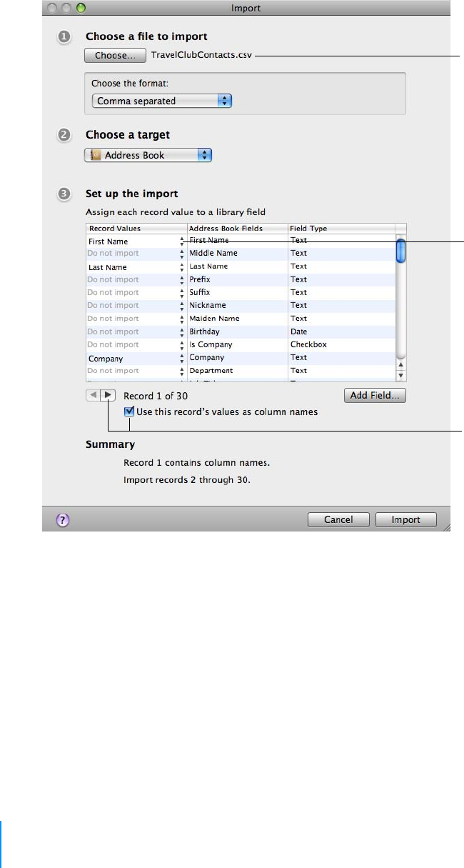
Task: Click the 'Record Values' column header
Action: [136, 228]
